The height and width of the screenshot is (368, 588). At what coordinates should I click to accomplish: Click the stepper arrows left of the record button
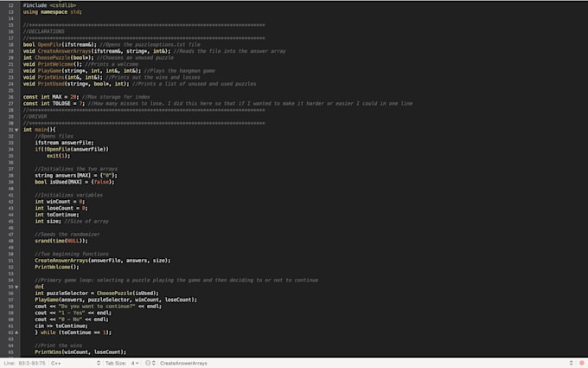571,363
